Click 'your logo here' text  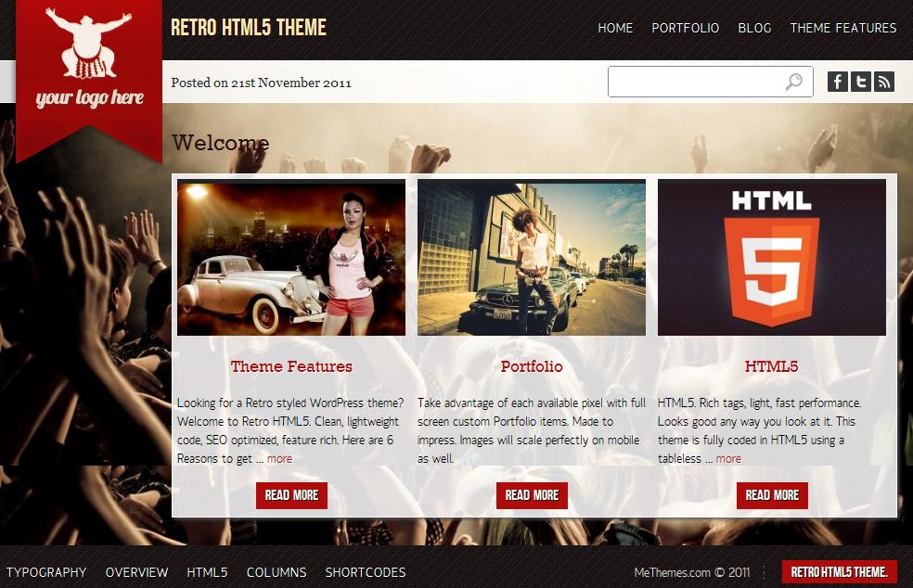(89, 97)
